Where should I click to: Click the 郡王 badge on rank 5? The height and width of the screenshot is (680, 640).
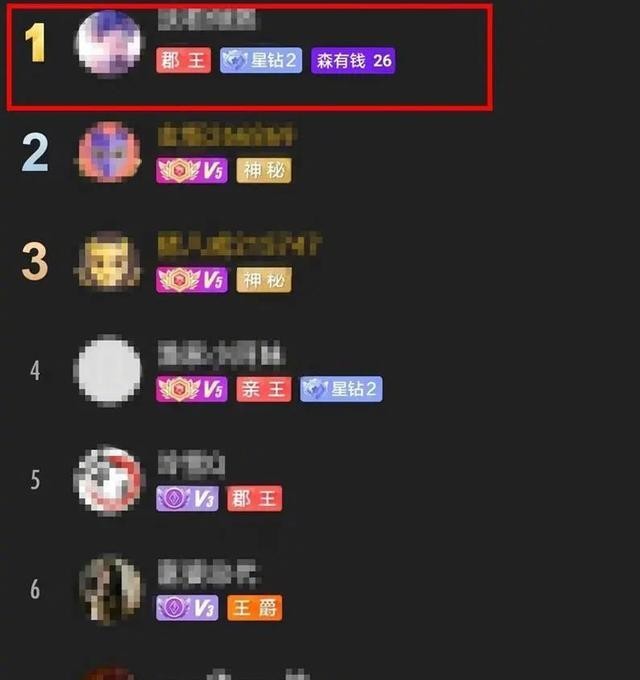pos(255,498)
